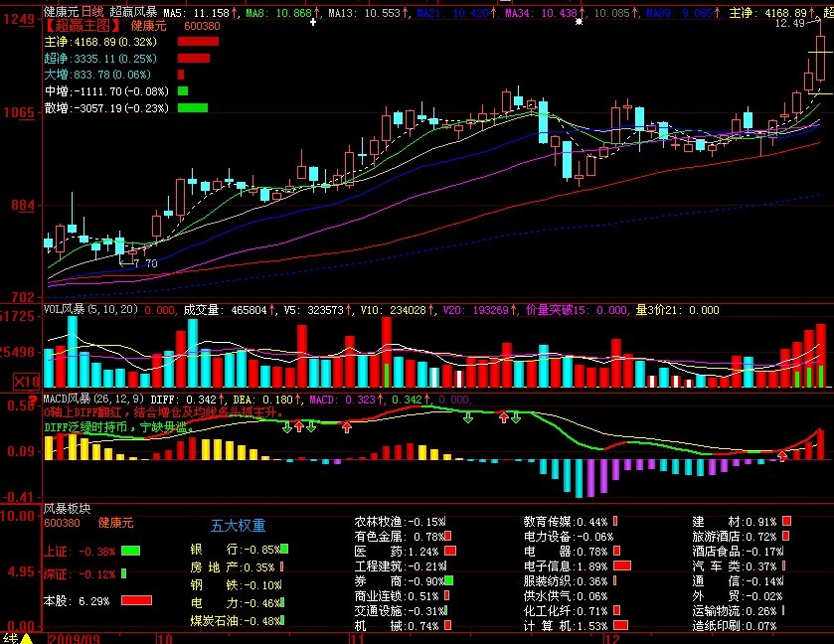Click the 大增:833.78 (0.06%) row
This screenshot has height=644, width=834.
pos(97,75)
